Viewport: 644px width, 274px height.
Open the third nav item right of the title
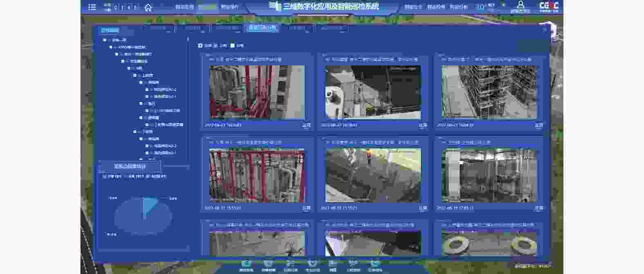[459, 7]
